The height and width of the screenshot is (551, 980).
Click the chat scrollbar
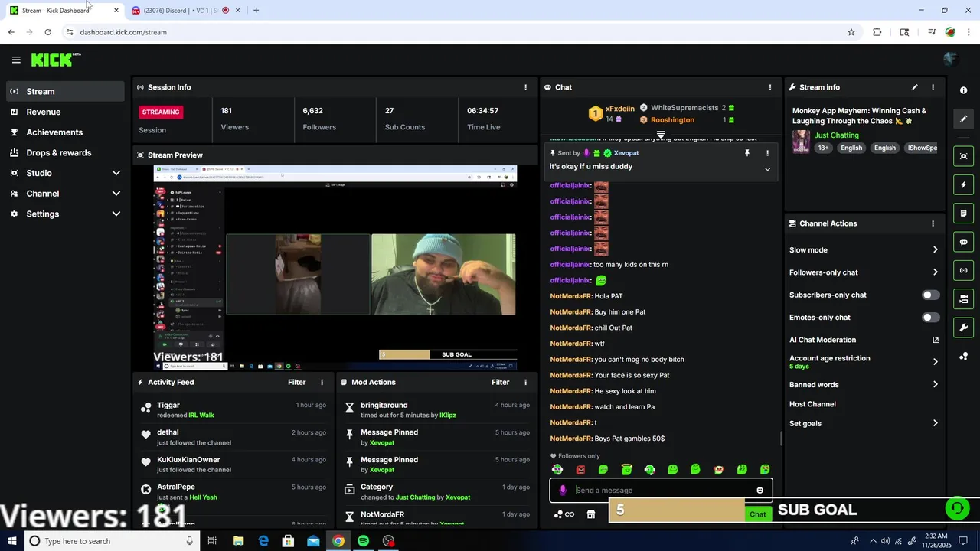tap(780, 438)
